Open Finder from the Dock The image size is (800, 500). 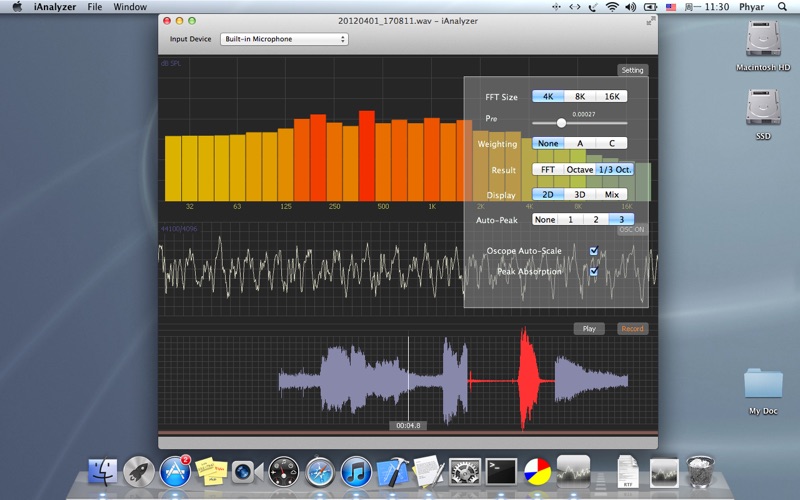pos(103,471)
